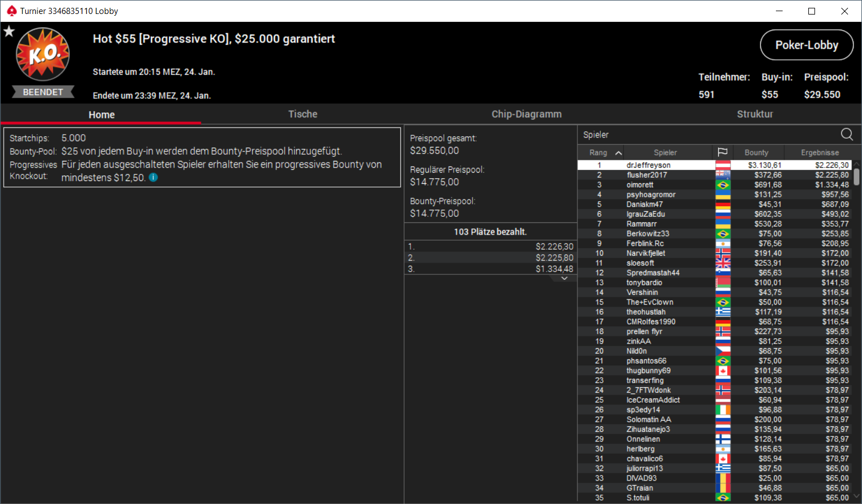Image resolution: width=862 pixels, height=504 pixels.
Task: Expand the payout list chevron
Action: pos(564,278)
